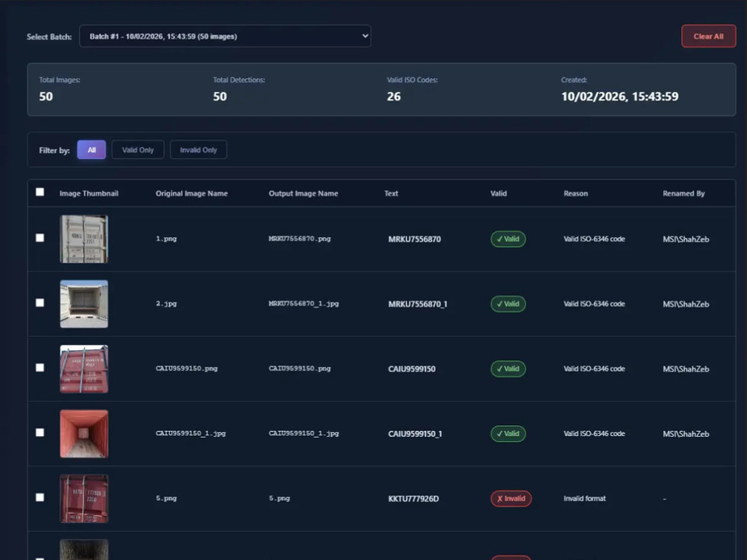Open the Select Batch dropdown
Image resolution: width=747 pixels, height=560 pixels.
coord(225,36)
